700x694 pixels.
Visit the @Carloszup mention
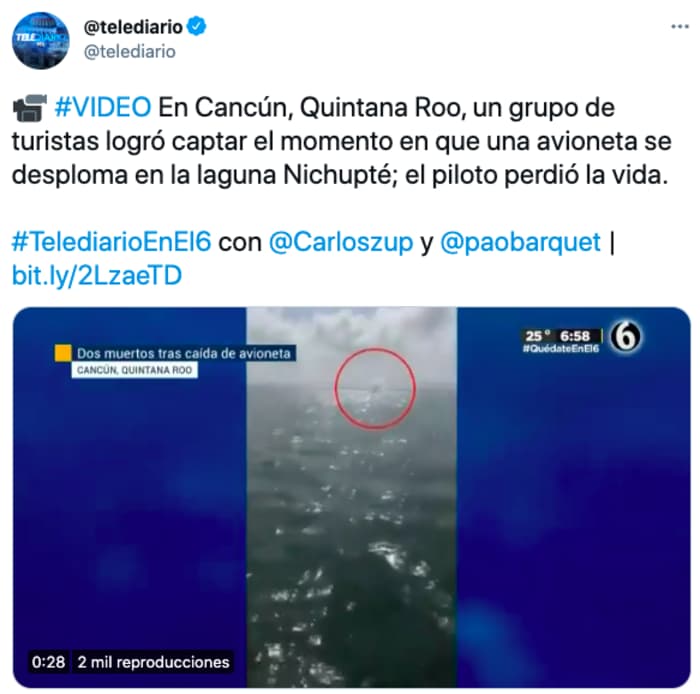coord(341,242)
